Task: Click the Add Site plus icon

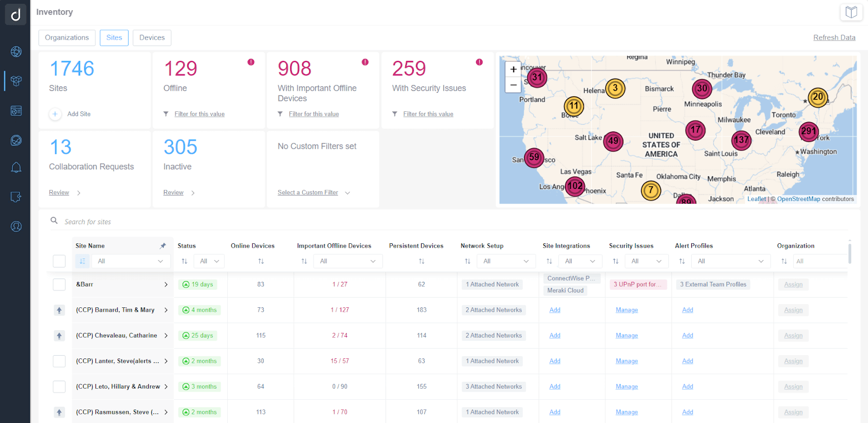Action: (55, 114)
